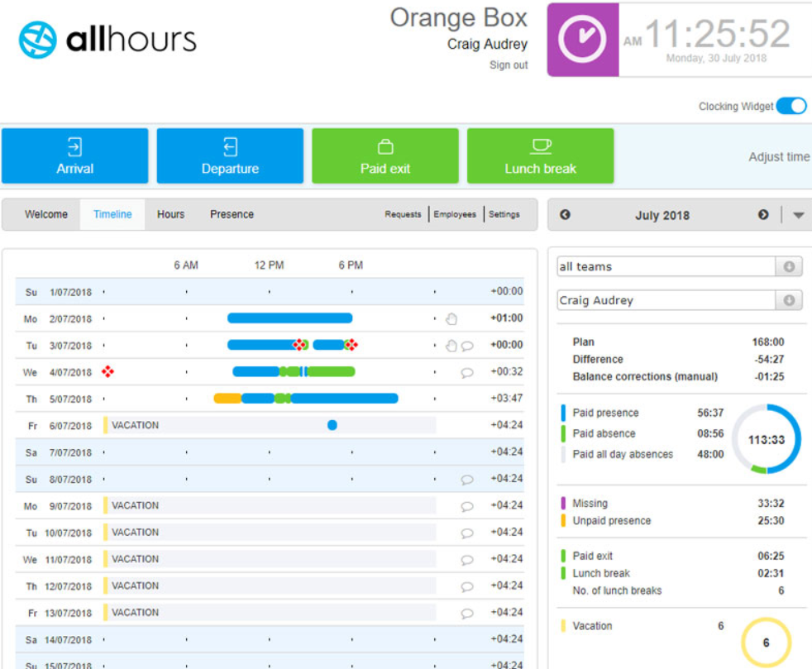812x669 pixels.
Task: Click the hand icon on 2/07/2018 row
Action: (451, 319)
